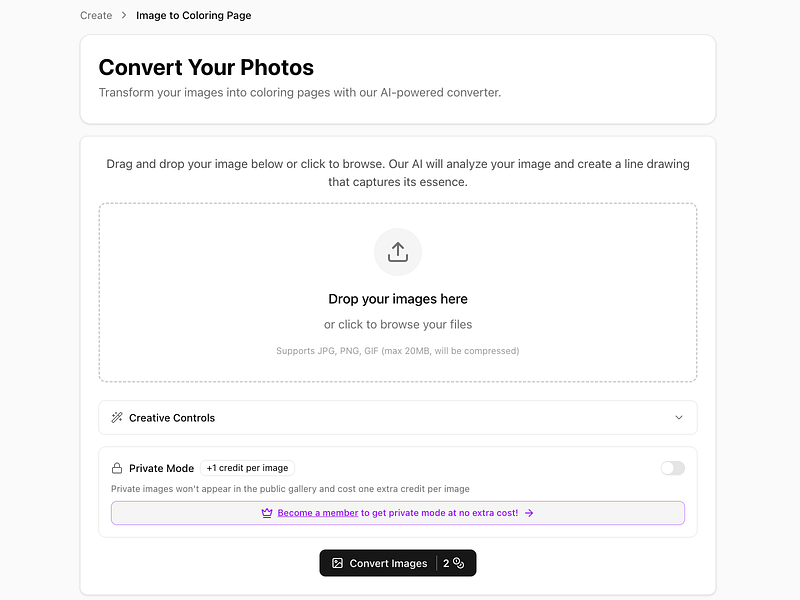Click the Private Mode lock icon

(117, 468)
